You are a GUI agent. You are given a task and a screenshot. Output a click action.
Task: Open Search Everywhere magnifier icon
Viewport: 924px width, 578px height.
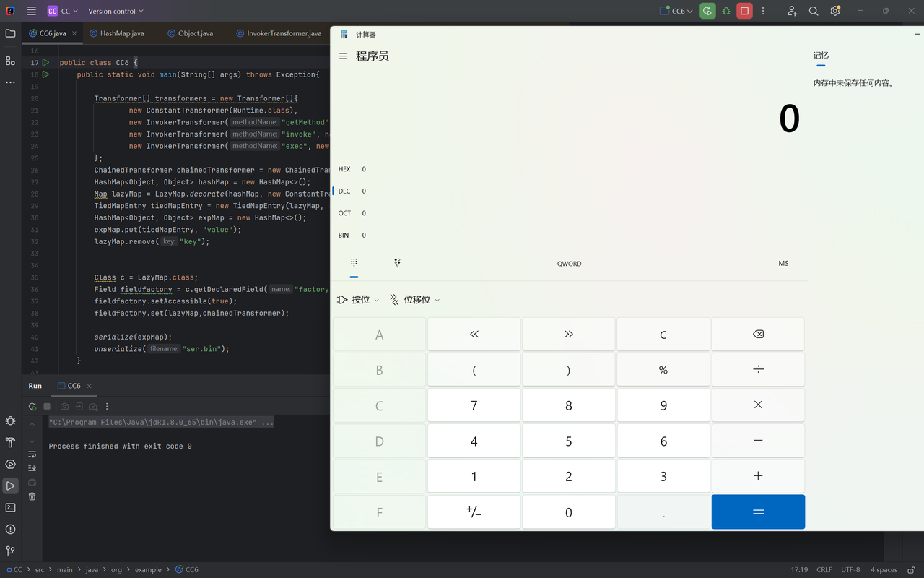pos(814,11)
